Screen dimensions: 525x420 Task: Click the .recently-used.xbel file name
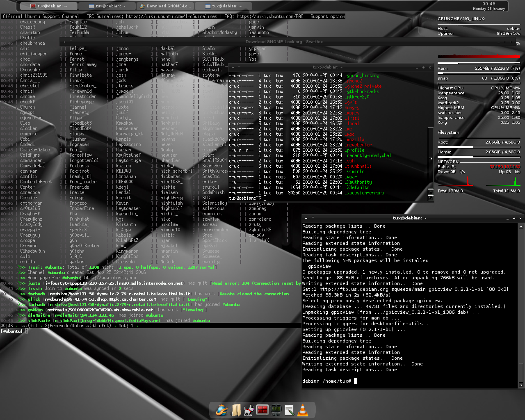(368, 155)
